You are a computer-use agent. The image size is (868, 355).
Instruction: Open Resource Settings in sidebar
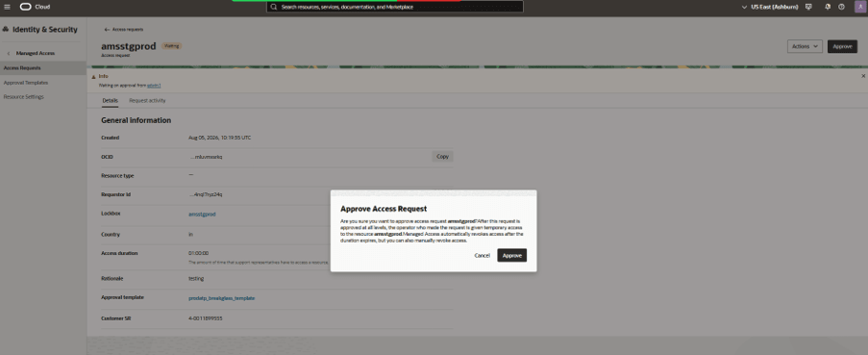[x=24, y=97]
